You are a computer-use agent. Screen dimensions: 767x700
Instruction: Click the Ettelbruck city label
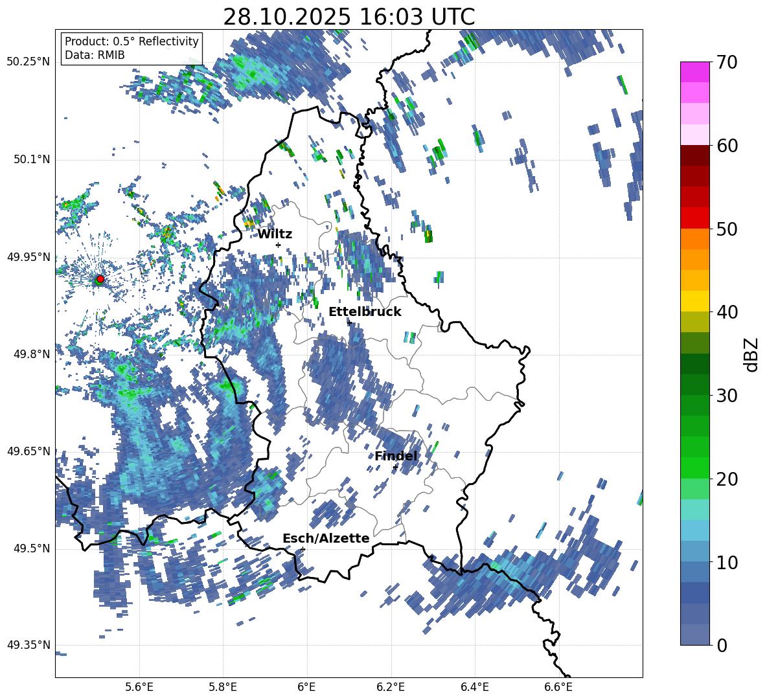[365, 312]
